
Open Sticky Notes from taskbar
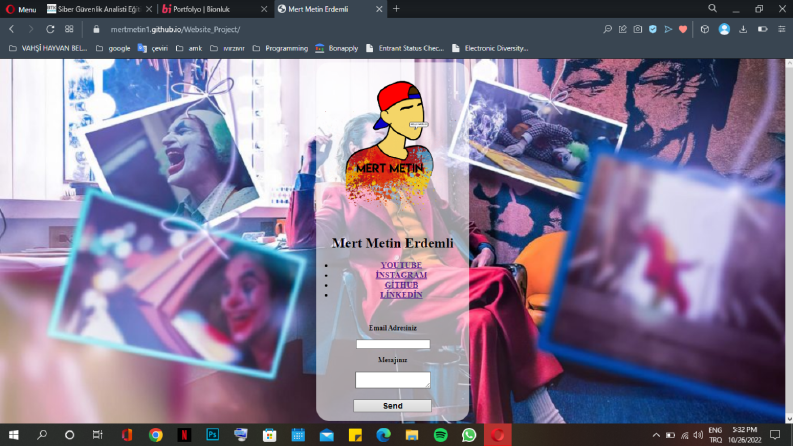click(x=355, y=435)
